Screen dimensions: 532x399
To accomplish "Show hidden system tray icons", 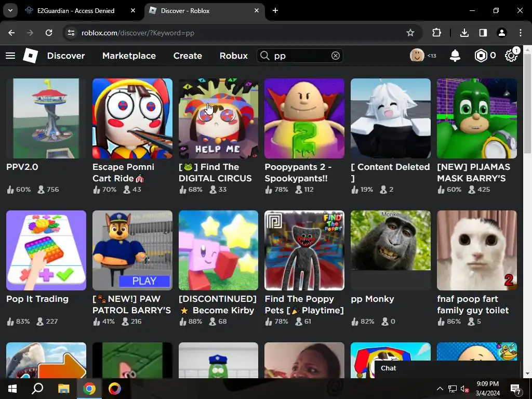I will [440, 389].
